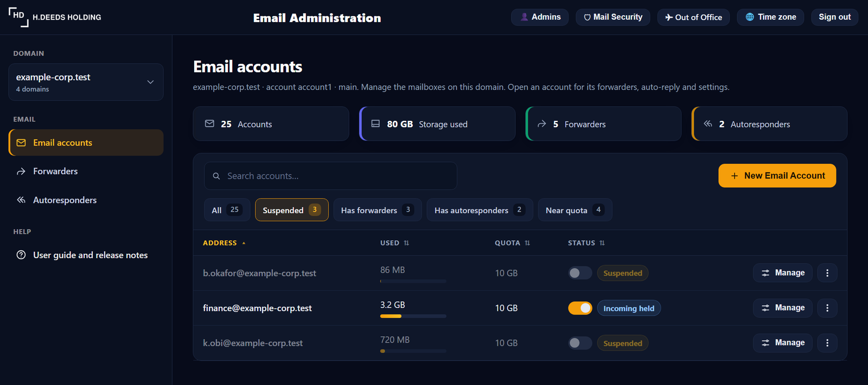868x385 pixels.
Task: Click the QUOTA column sort icon
Action: (x=527, y=243)
